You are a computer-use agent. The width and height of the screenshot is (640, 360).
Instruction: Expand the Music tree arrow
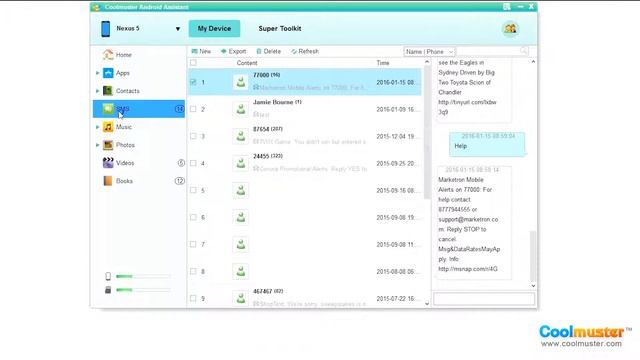tap(98, 127)
